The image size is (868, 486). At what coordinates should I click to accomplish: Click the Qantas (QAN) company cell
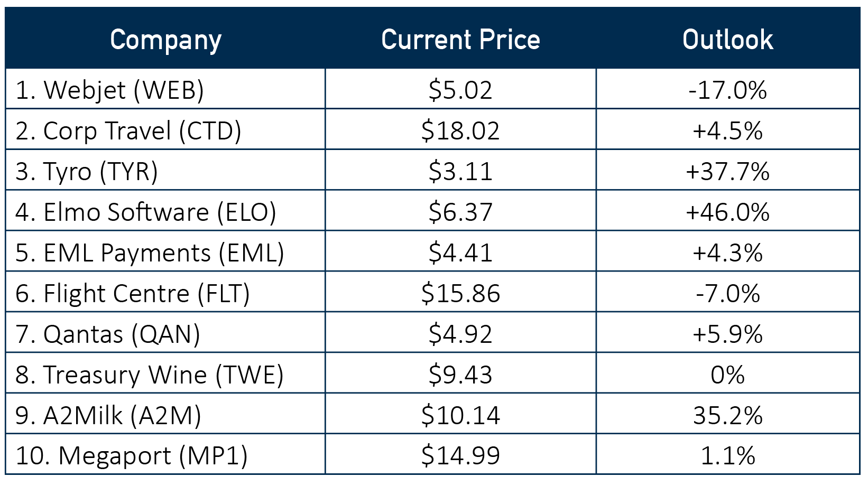click(x=108, y=334)
